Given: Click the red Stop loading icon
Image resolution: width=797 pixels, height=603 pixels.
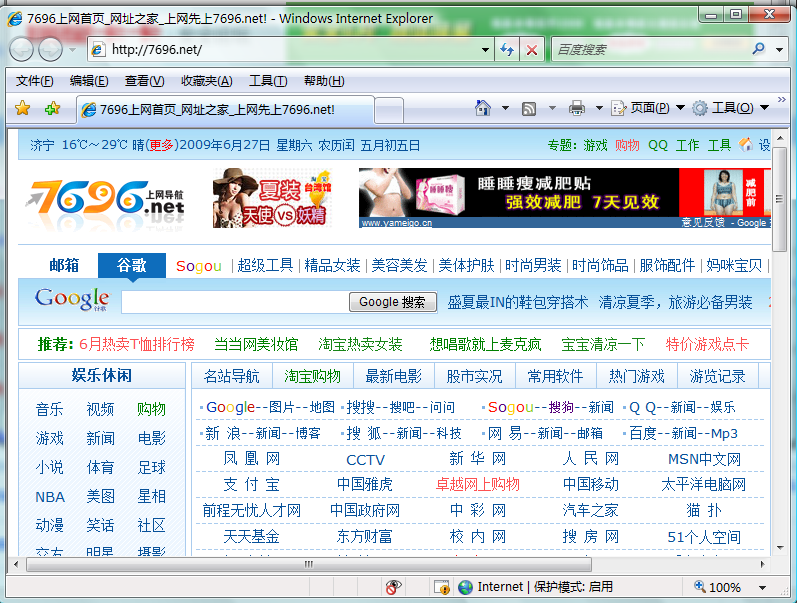Looking at the screenshot, I should [x=532, y=50].
